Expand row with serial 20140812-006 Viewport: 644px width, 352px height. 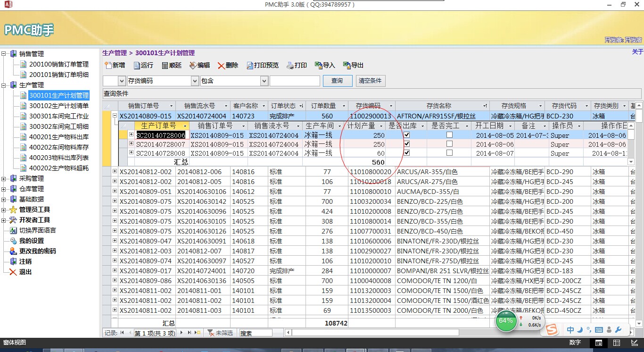coord(115,172)
